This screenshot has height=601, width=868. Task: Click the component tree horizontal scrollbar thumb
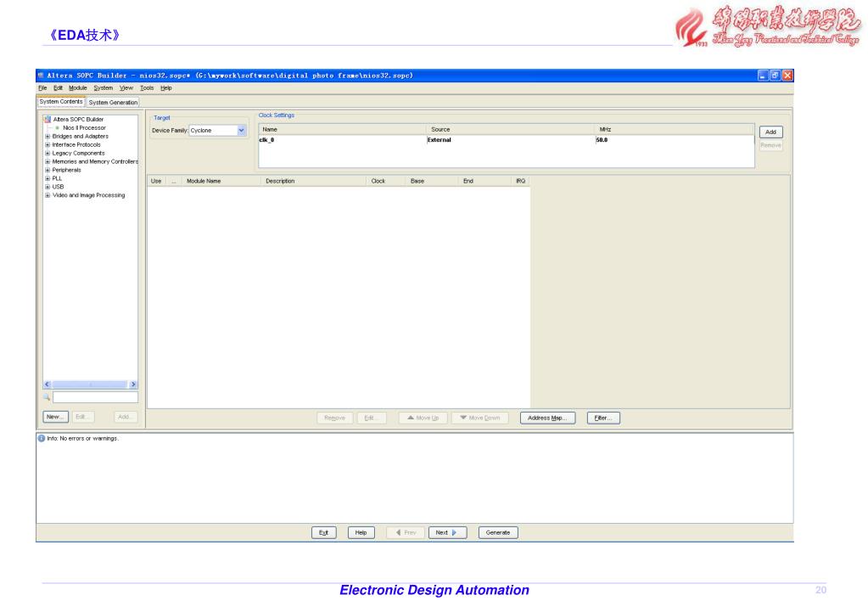tap(90, 385)
